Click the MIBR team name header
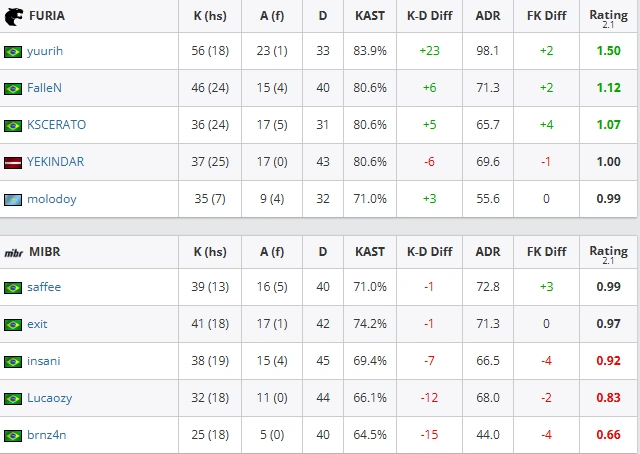640x454 pixels. (x=44, y=252)
